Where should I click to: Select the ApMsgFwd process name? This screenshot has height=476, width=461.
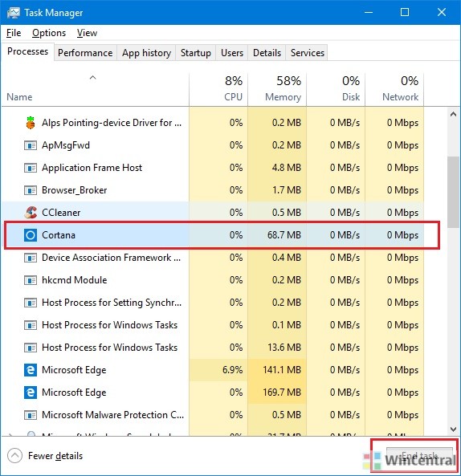[66, 145]
